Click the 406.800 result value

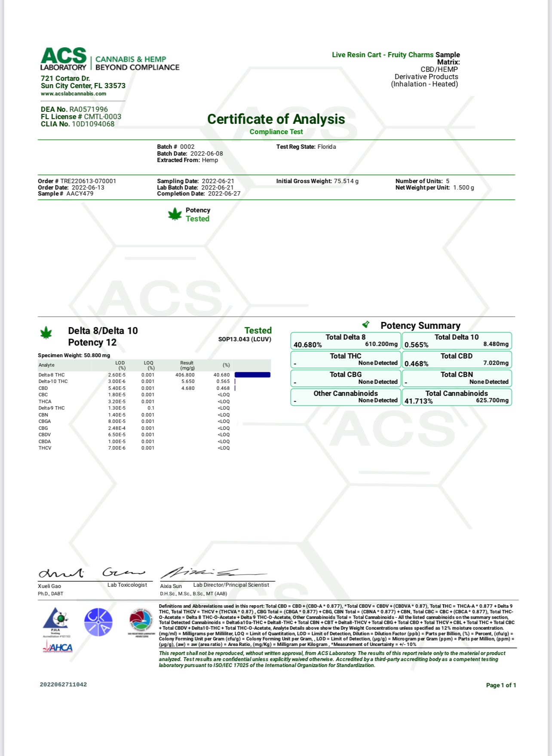(x=185, y=375)
